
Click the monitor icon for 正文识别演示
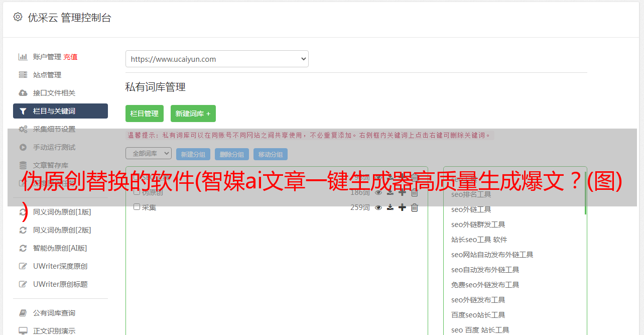pos(23,331)
